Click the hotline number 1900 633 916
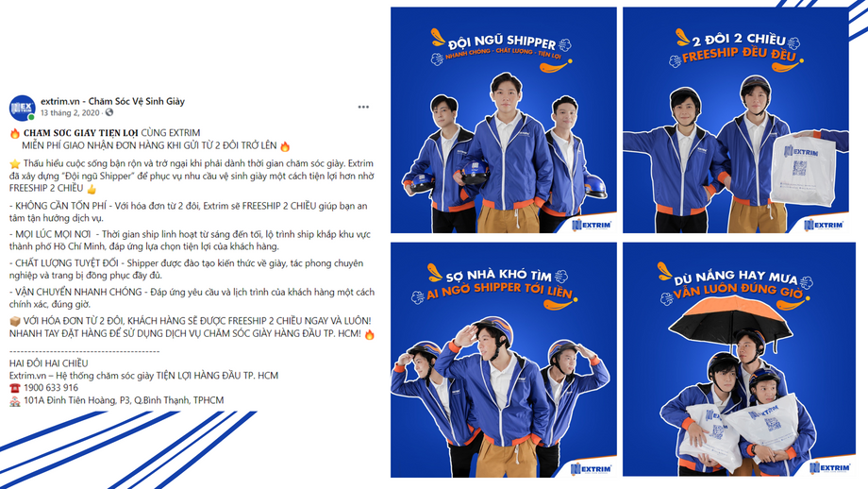Viewport: 868px width, 489px height. point(51,388)
